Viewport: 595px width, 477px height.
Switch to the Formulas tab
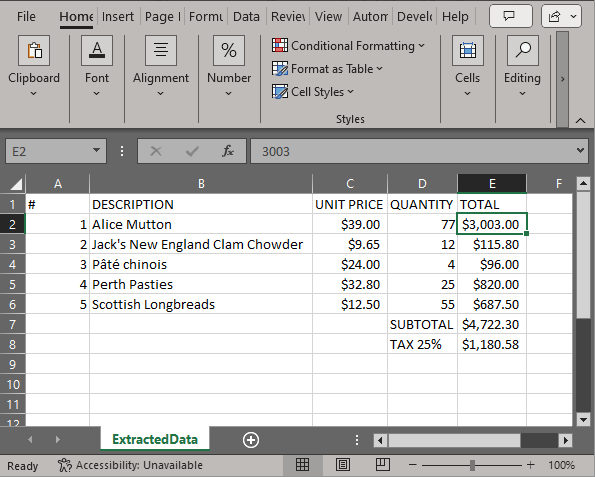click(x=206, y=16)
